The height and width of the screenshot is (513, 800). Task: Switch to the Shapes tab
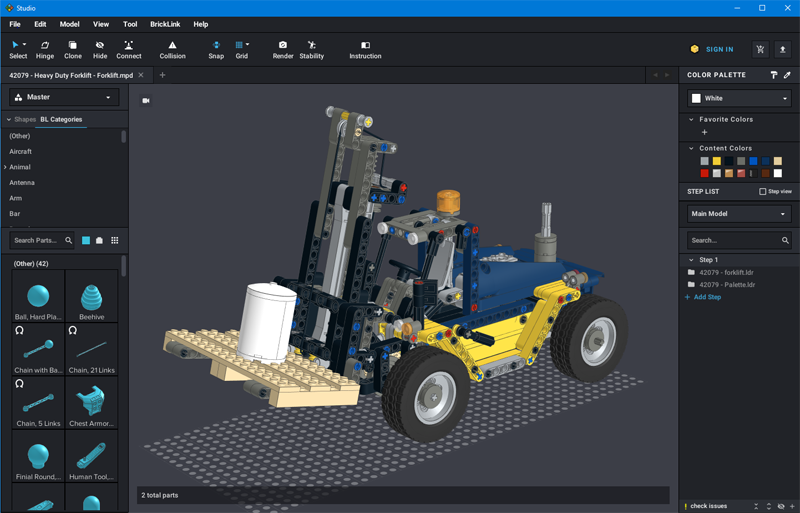pyautogui.click(x=25, y=119)
